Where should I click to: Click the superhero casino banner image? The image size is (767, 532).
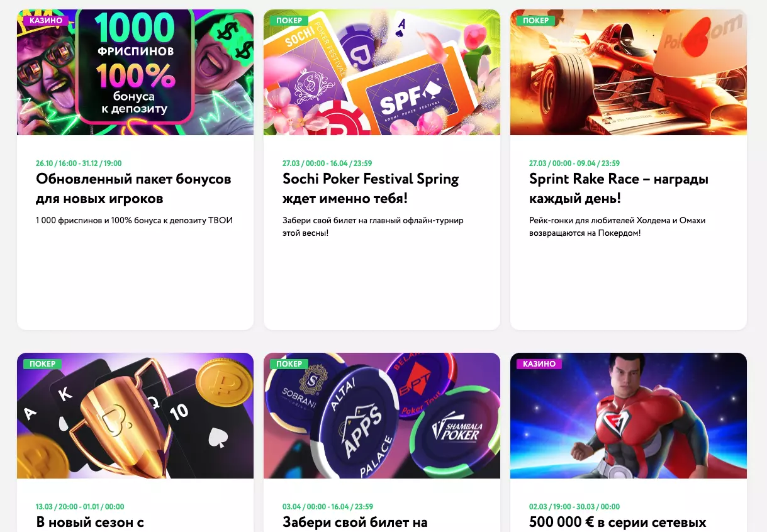(x=628, y=416)
